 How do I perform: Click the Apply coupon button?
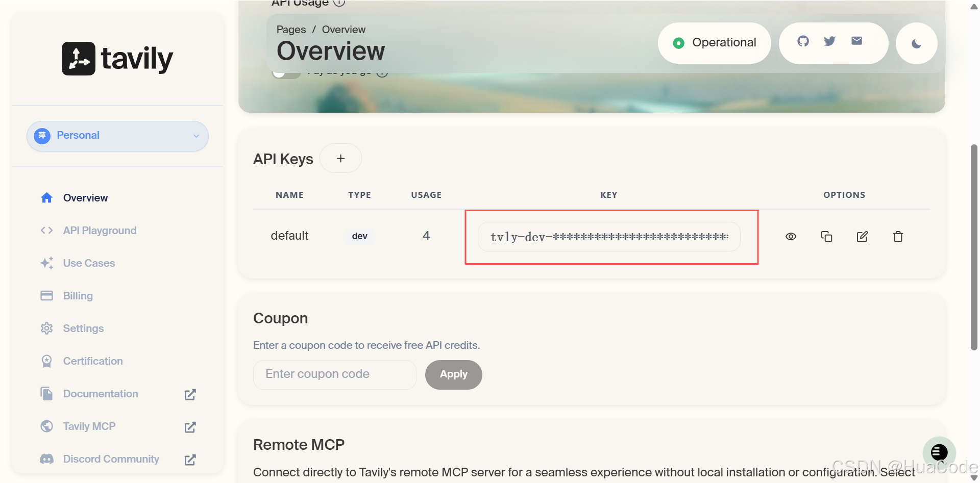[x=453, y=374]
